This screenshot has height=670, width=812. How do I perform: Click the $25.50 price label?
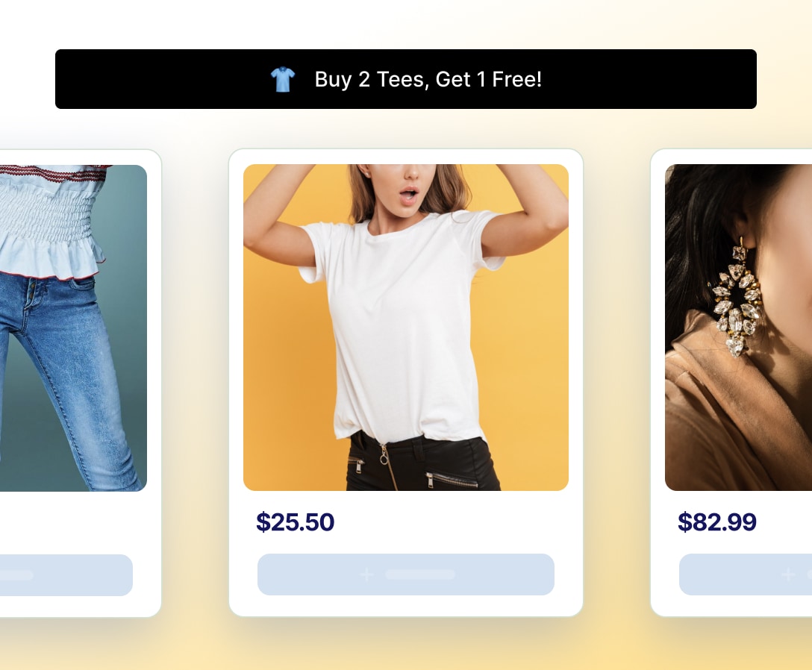point(296,522)
